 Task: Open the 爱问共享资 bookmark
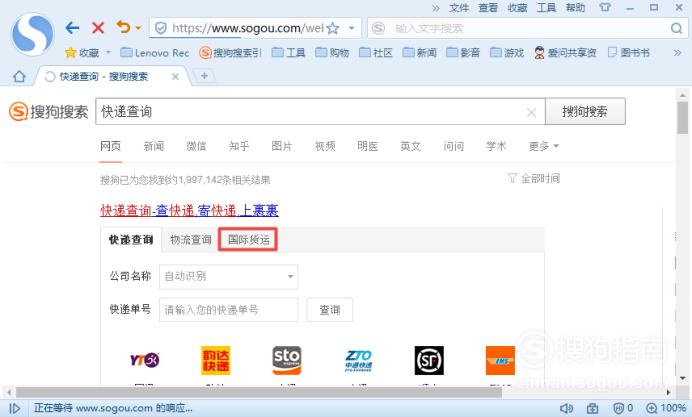pos(565,53)
